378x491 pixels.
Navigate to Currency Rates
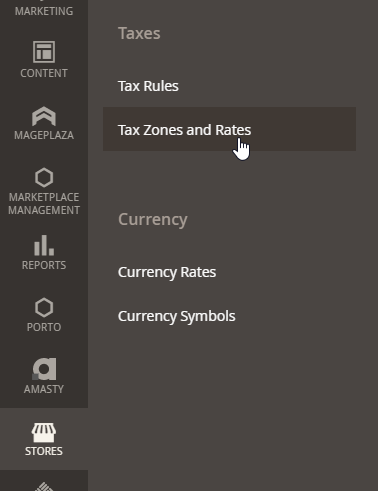tap(167, 272)
